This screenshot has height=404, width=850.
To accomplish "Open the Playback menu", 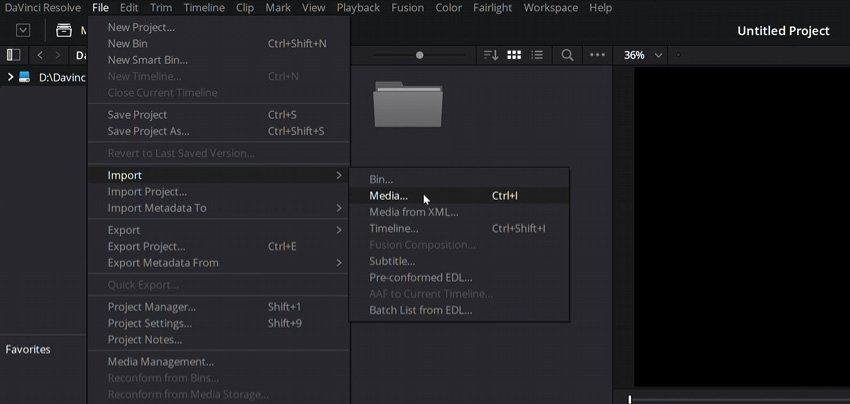I will tap(358, 8).
